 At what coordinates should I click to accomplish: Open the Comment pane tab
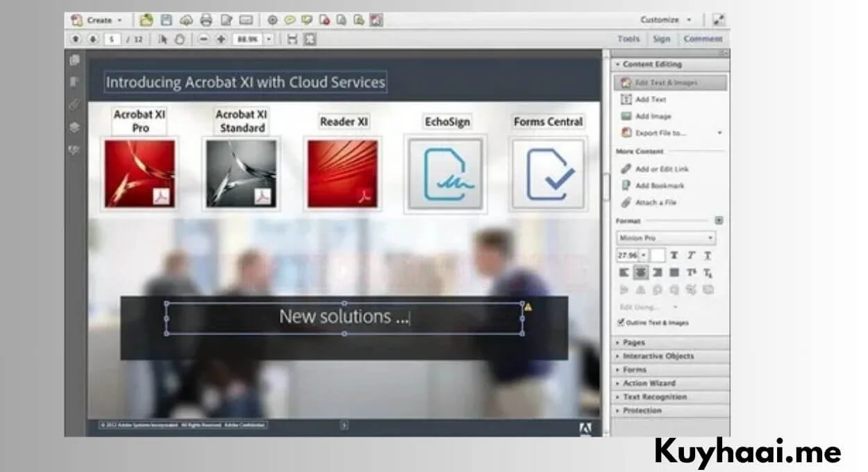[x=703, y=39]
